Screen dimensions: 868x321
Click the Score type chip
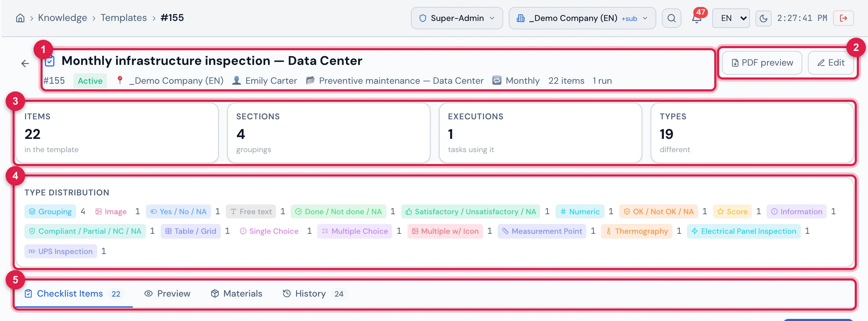(732, 211)
